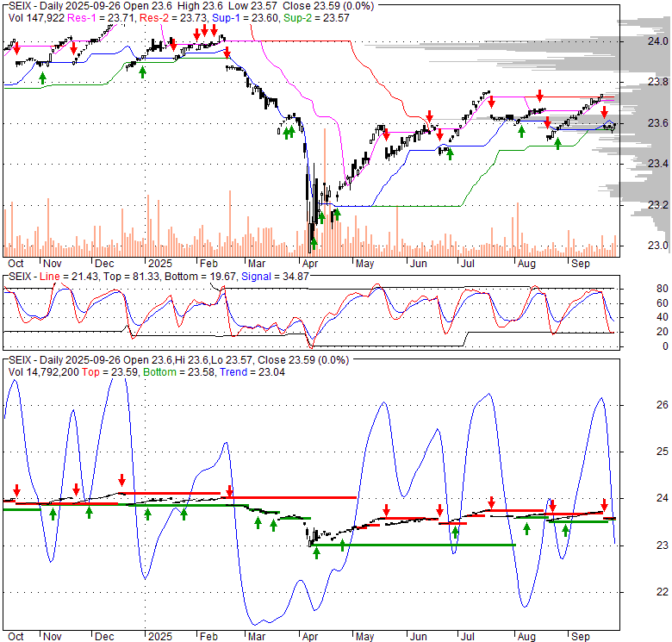Viewport: 672px width, 642px height.
Task: Select 'Jun' on the top chart's date axis
Action: [418, 263]
